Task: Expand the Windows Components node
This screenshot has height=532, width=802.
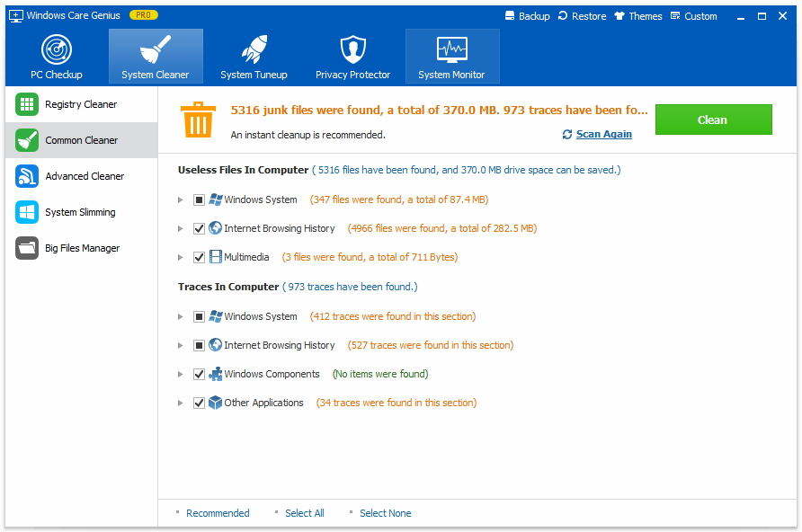Action: pos(180,374)
